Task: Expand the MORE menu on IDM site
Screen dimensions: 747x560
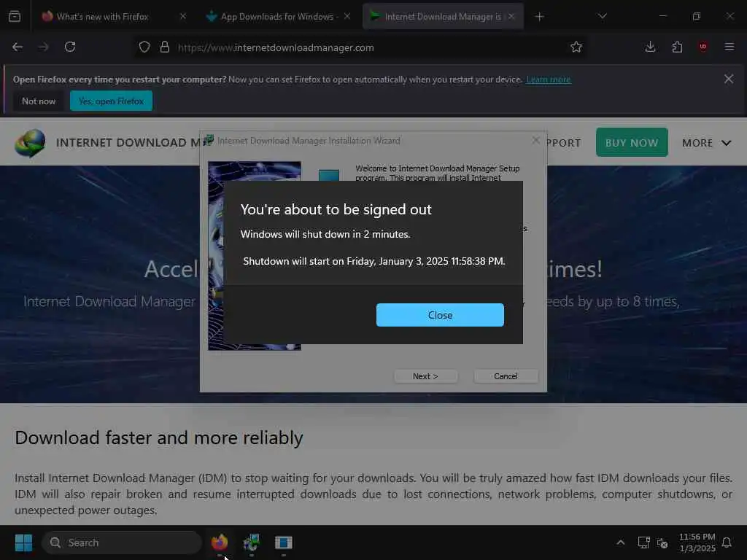Action: point(706,143)
